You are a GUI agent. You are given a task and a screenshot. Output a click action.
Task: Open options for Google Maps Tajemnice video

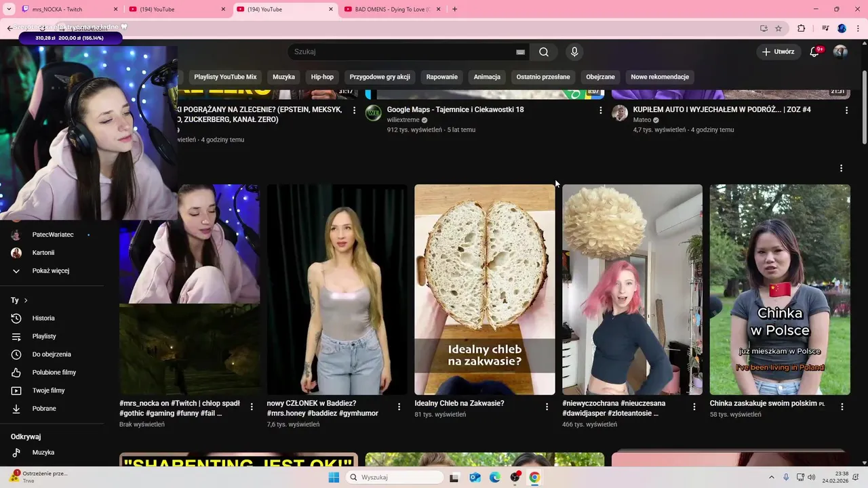tap(600, 110)
